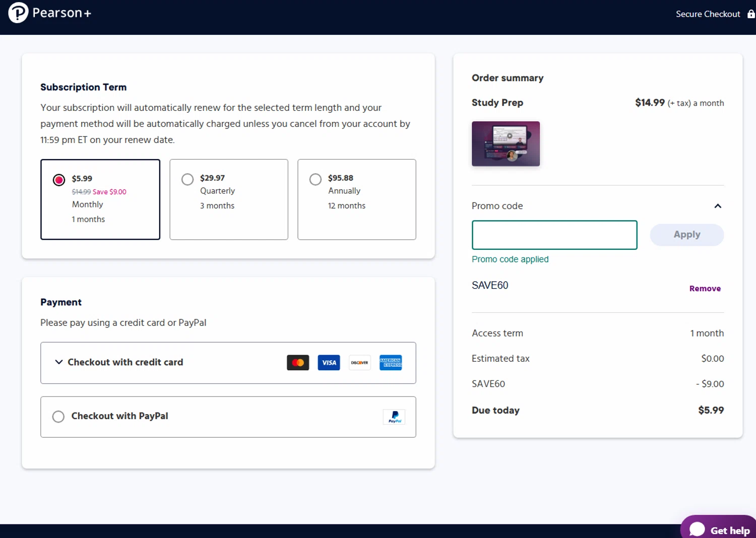Viewport: 756px width, 538px height.
Task: Click the Access term '1 month' value
Action: [x=707, y=333]
